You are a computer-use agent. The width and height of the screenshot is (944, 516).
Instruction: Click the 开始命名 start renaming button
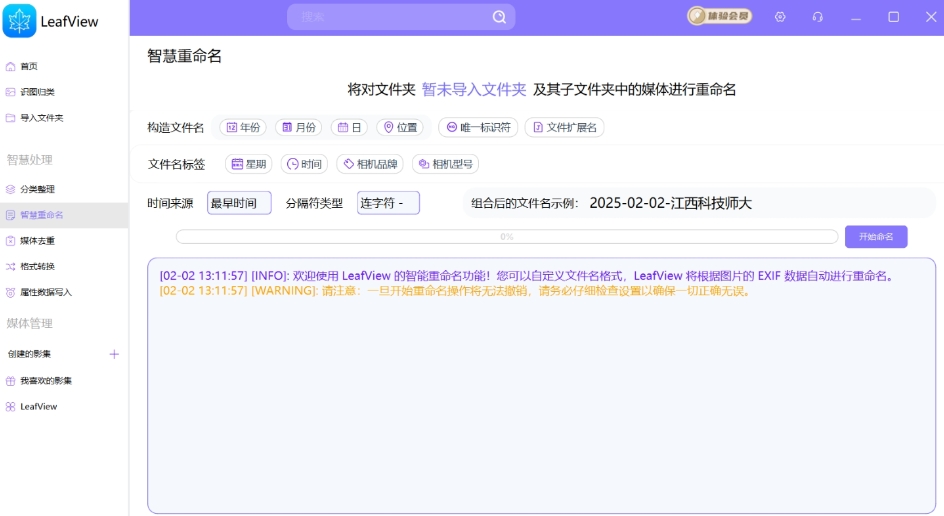tap(876, 237)
